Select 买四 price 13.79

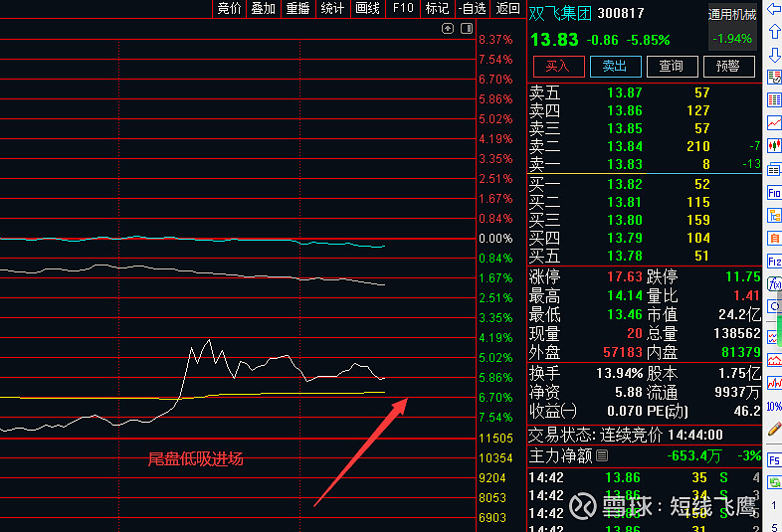point(625,239)
